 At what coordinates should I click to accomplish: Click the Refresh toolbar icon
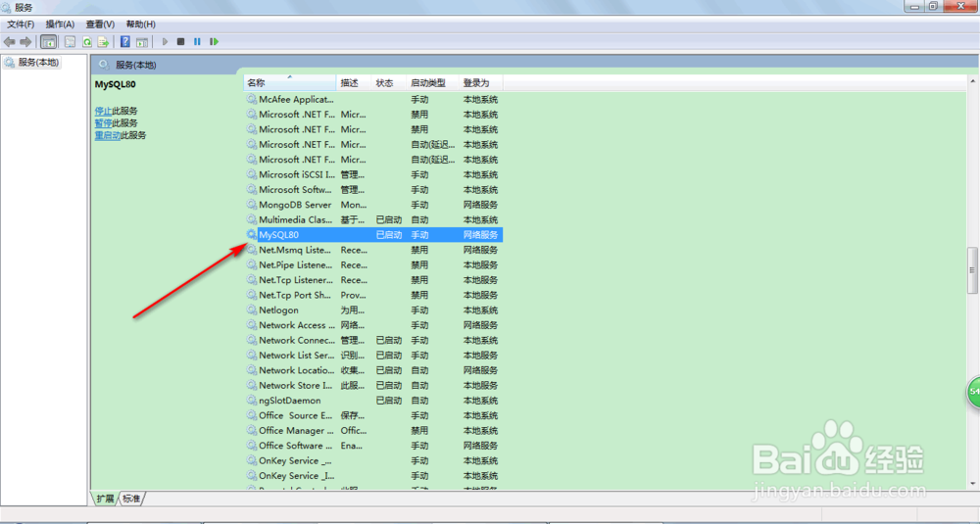point(87,42)
